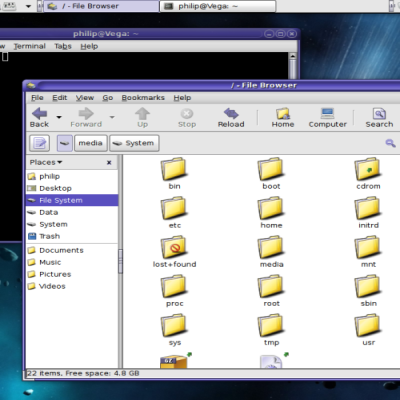
Task: Open Computer from the toolbar
Action: point(327,118)
